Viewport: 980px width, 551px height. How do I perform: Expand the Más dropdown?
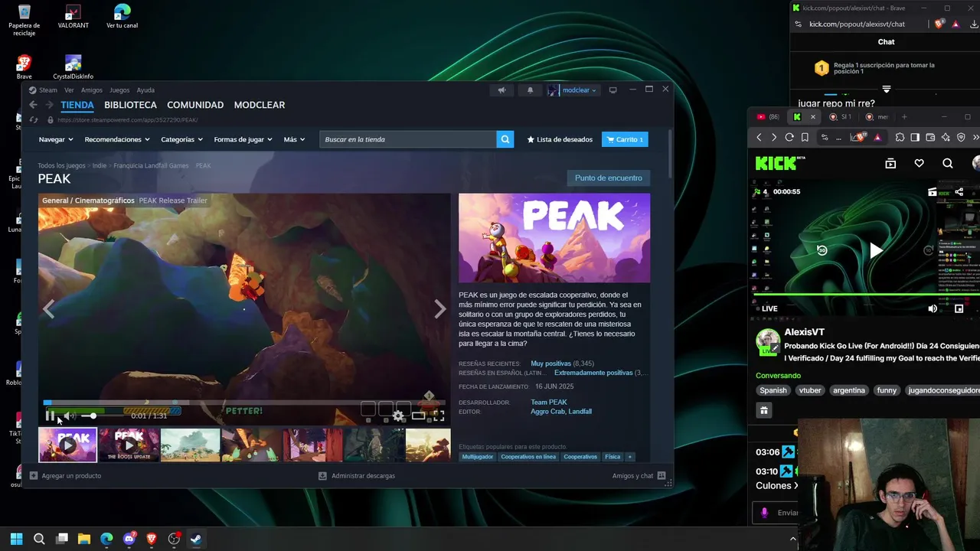click(294, 139)
